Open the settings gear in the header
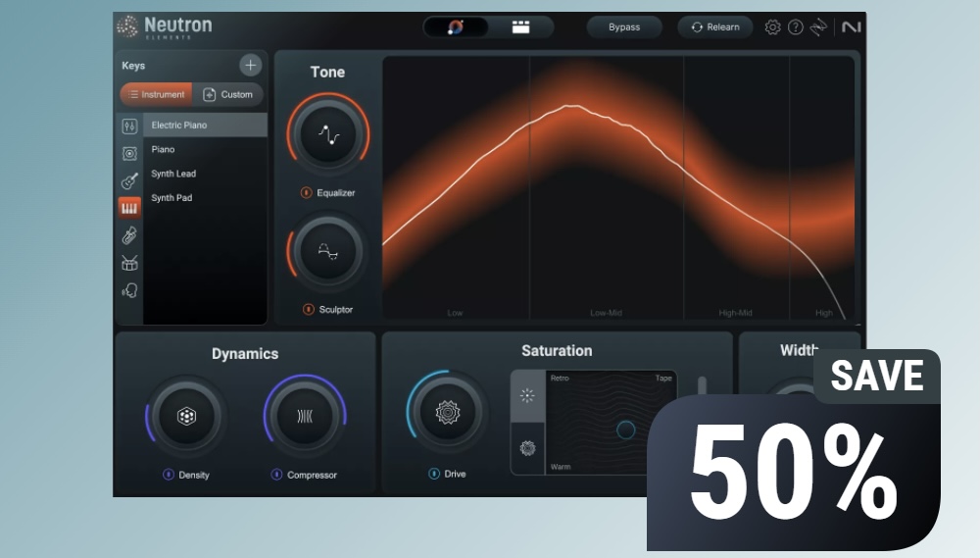Viewport: 980px width, 558px height. coord(772,26)
